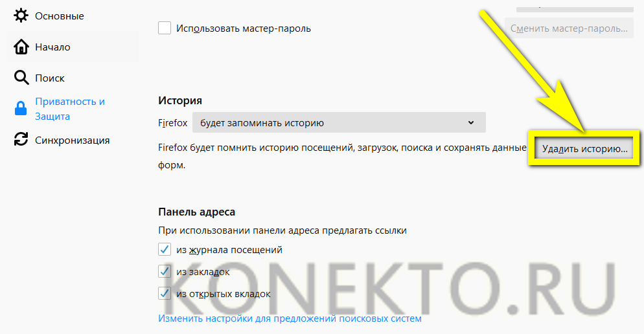Click the blue padlock privacy icon

(21, 109)
